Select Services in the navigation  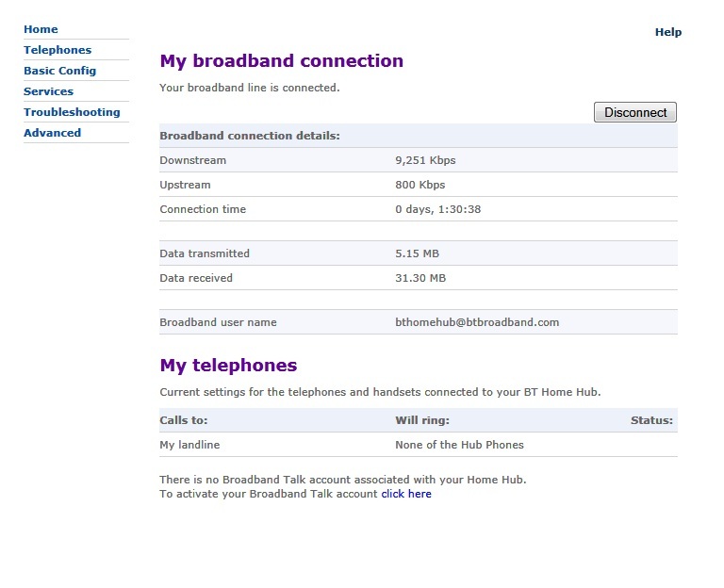[48, 91]
